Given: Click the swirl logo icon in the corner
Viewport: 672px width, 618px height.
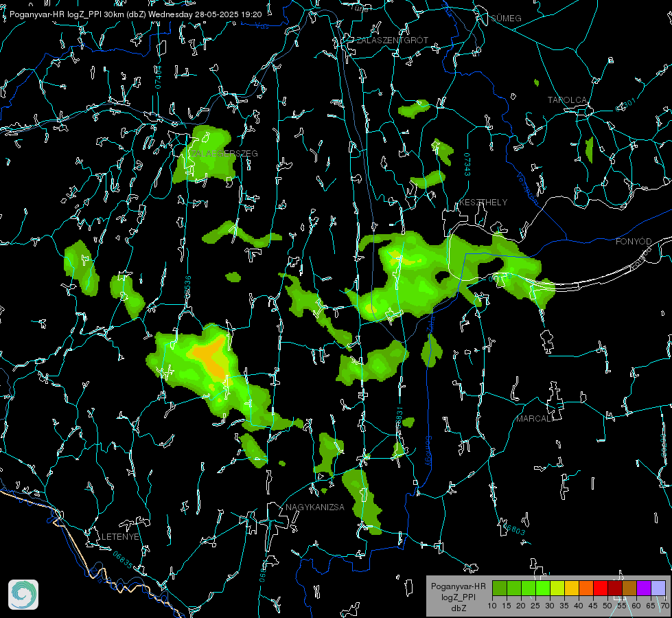Looking at the screenshot, I should tap(23, 595).
